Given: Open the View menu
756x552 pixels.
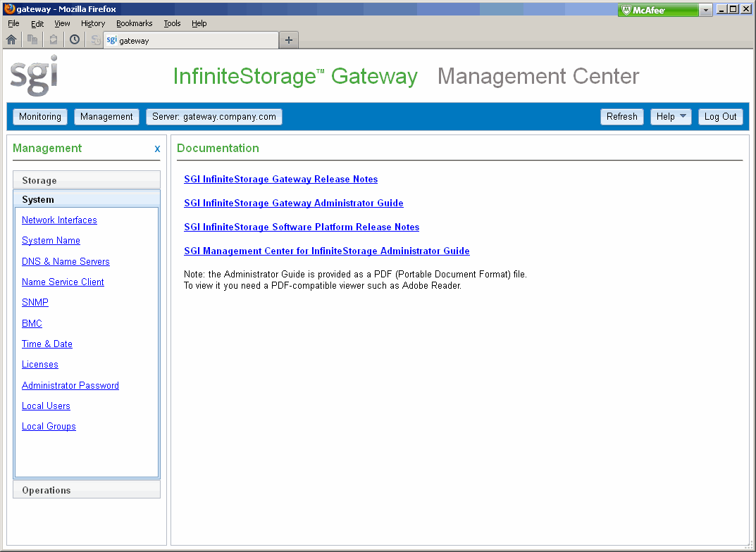Looking at the screenshot, I should pyautogui.click(x=62, y=23).
